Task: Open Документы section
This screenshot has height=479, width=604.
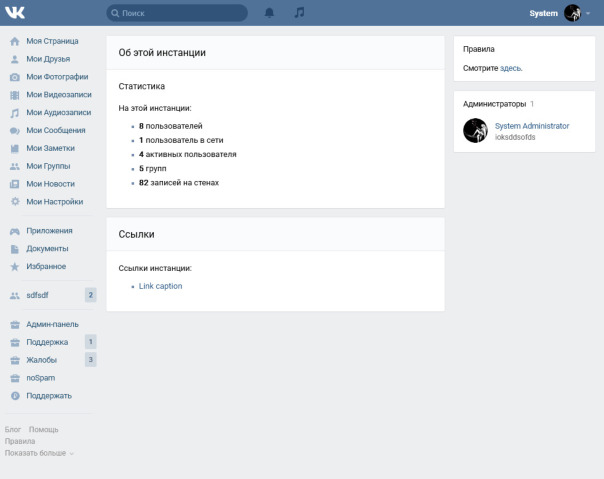Action: 47,249
